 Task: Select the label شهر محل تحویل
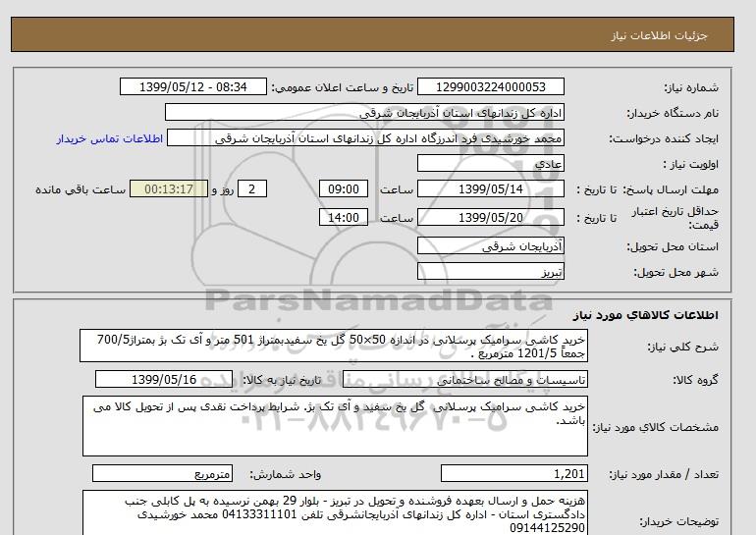coord(675,272)
